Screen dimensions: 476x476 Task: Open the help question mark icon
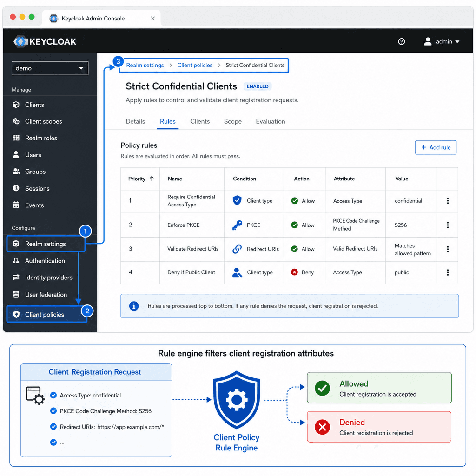tap(401, 41)
